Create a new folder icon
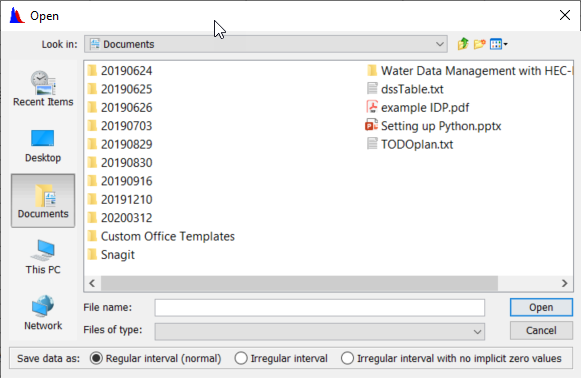The height and width of the screenshot is (378, 581). 479,44
